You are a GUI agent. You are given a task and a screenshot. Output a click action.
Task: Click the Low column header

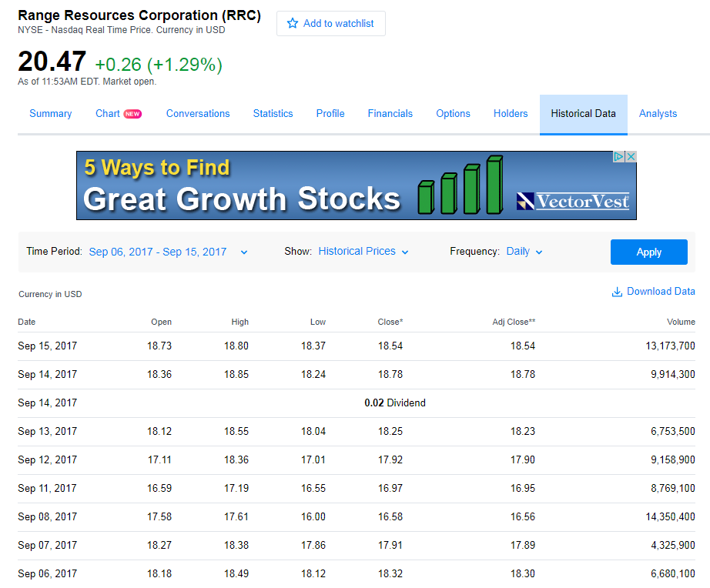coord(318,322)
